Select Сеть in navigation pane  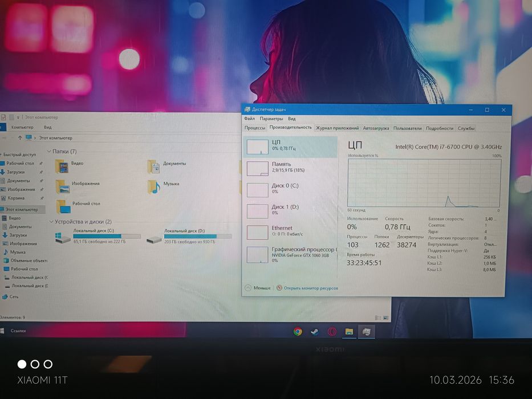[x=14, y=296]
